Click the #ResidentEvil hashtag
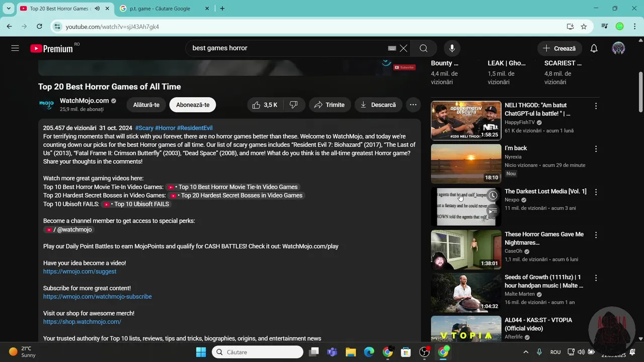 click(195, 128)
